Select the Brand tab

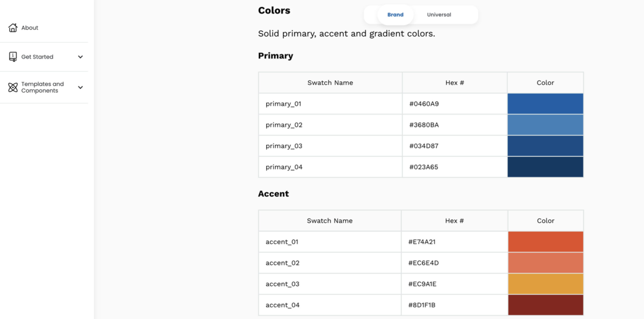tap(395, 14)
